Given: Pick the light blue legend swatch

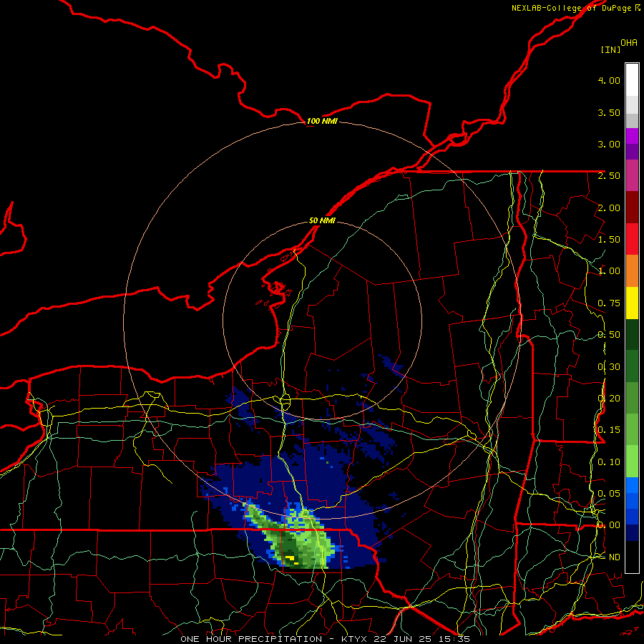Looking at the screenshot, I should [x=632, y=485].
